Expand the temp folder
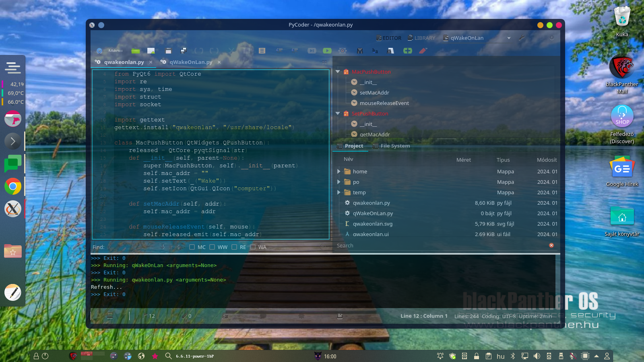This screenshot has height=362, width=644. pyautogui.click(x=339, y=192)
